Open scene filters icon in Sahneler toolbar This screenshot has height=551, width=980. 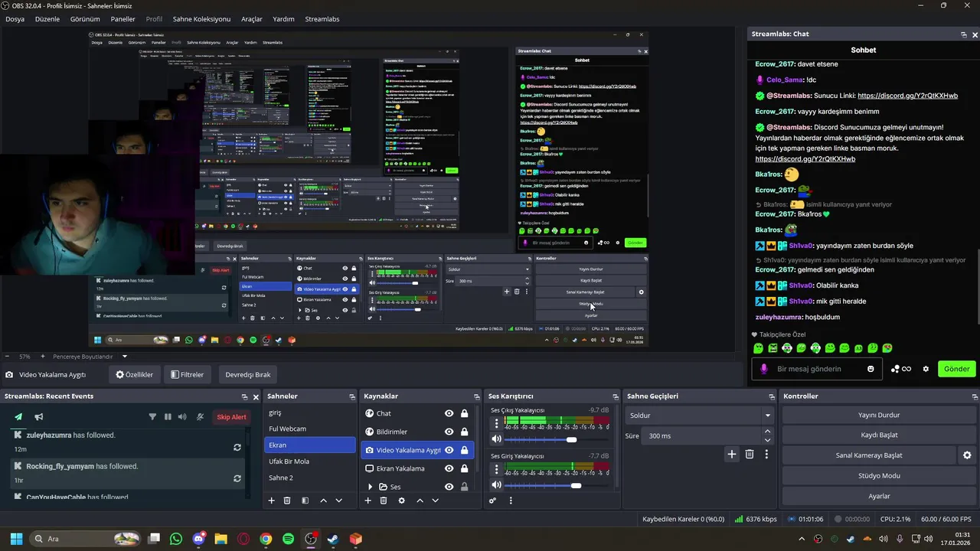(305, 500)
